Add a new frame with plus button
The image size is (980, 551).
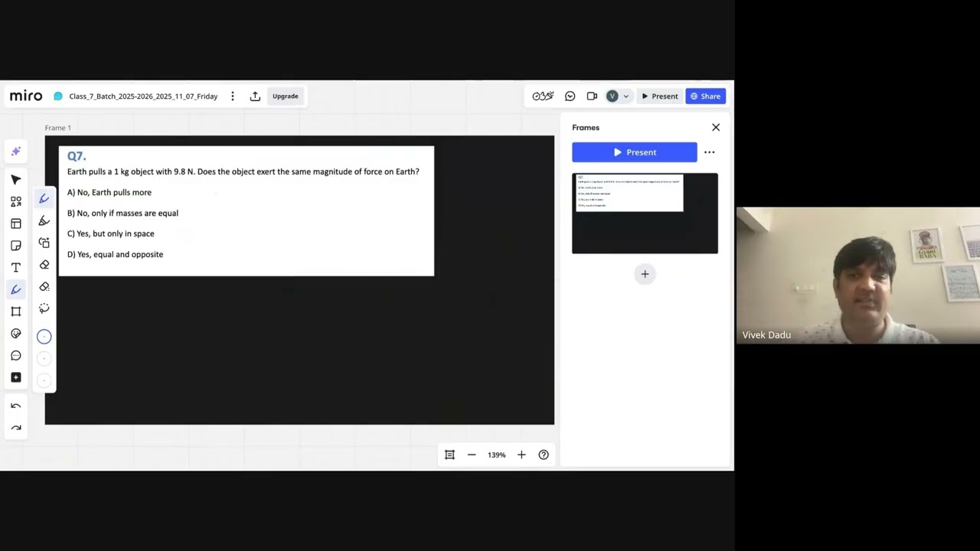coord(645,274)
